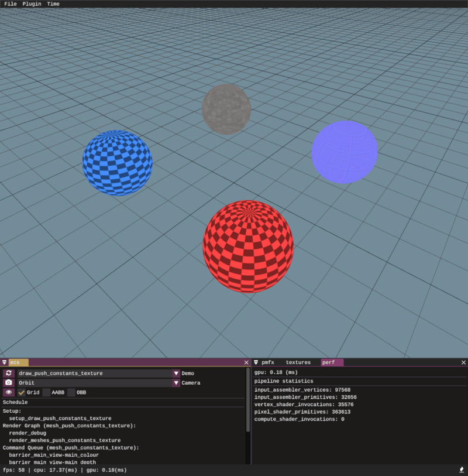Open the Time menu
This screenshot has height=476, width=468.
point(53,4)
